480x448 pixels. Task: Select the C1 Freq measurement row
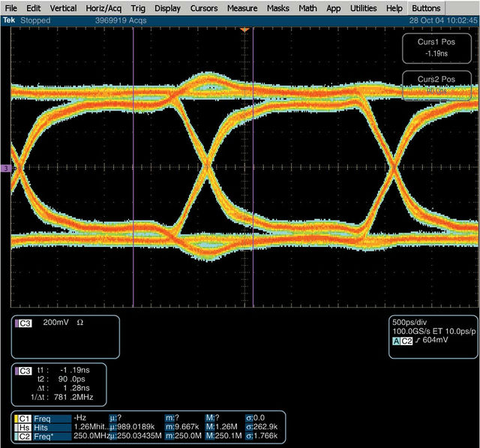tap(148, 418)
